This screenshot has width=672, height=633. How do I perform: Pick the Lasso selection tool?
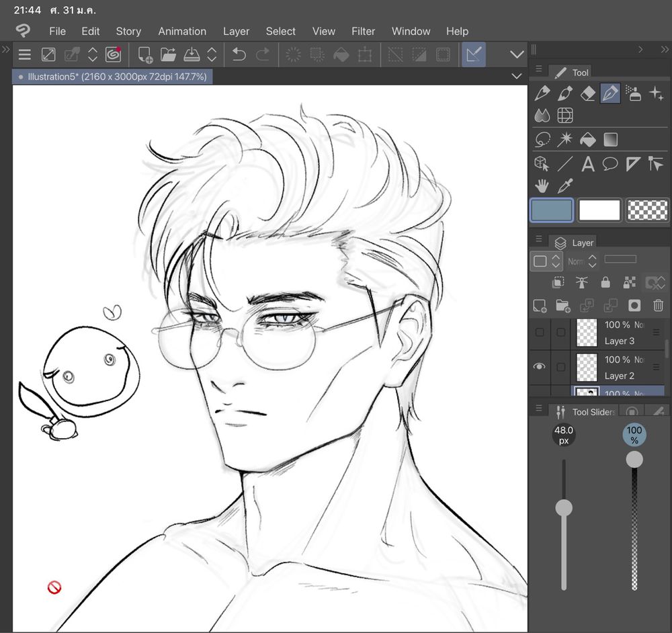[542, 139]
